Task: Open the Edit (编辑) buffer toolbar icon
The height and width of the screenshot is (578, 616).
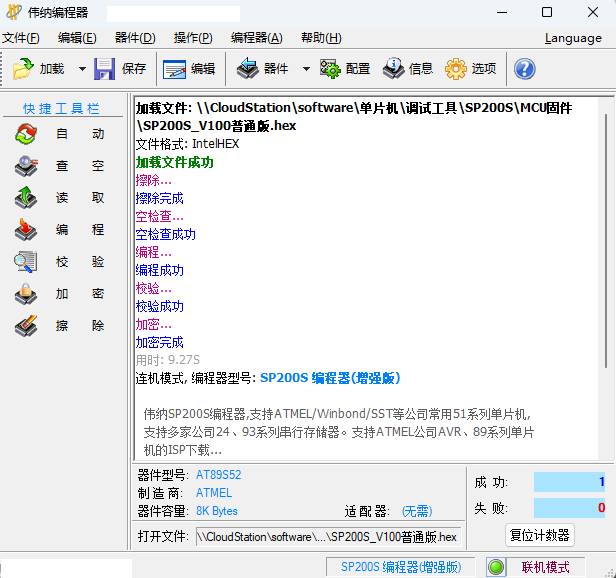Action: pyautogui.click(x=174, y=69)
